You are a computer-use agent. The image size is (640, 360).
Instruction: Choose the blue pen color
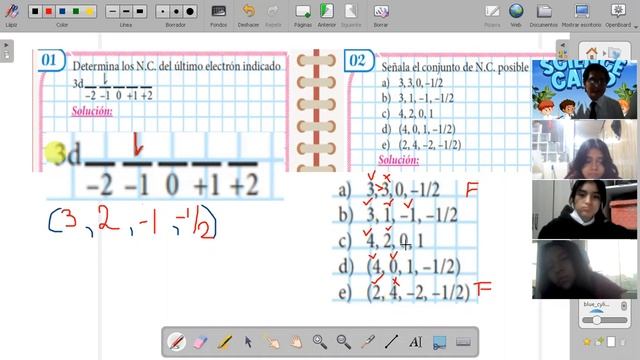(x=62, y=11)
